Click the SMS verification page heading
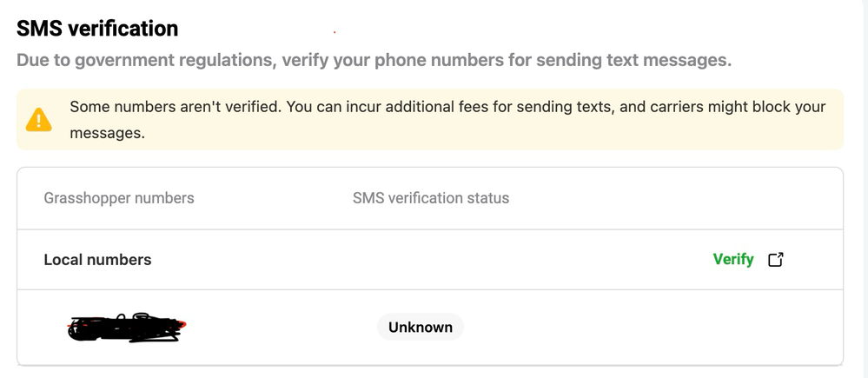868x378 pixels. [97, 28]
